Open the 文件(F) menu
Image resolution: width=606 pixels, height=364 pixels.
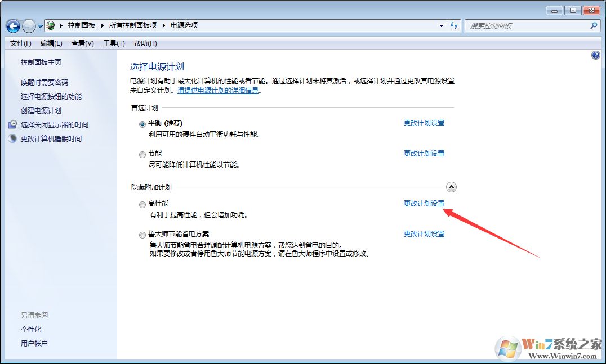20,43
